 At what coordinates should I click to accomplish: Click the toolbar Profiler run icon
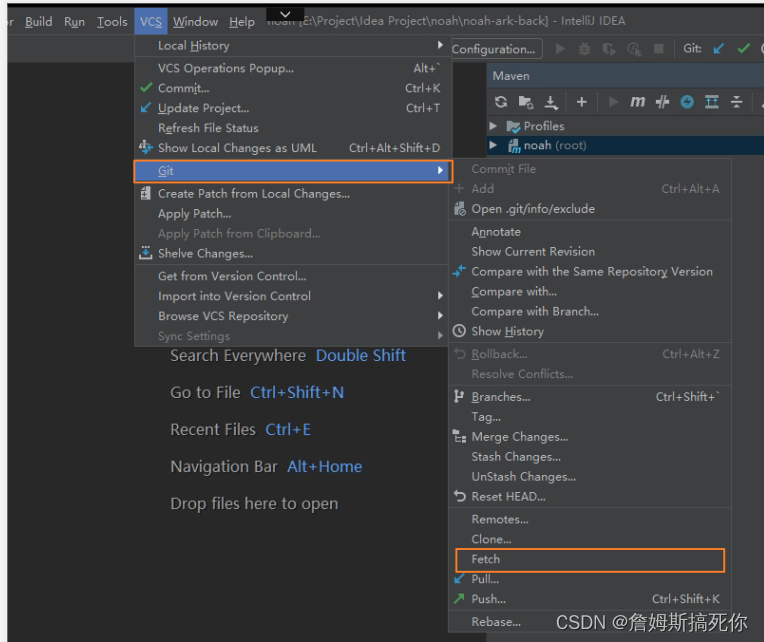pos(634,49)
